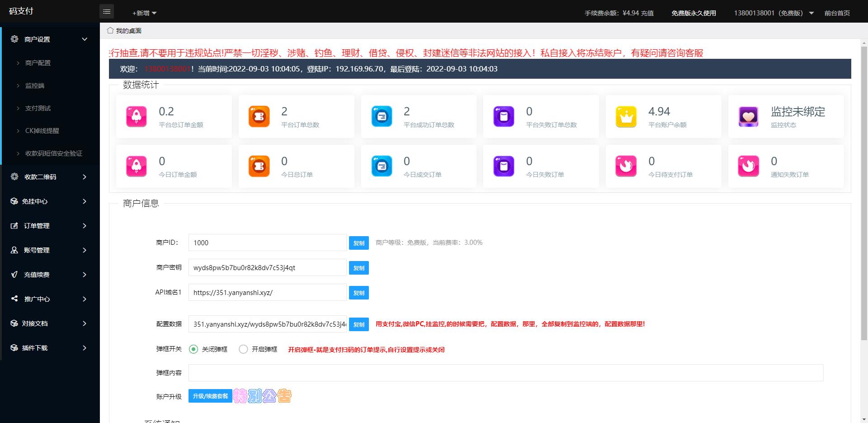
Task: Collapse the 商户设置 sidebar section
Action: 50,39
